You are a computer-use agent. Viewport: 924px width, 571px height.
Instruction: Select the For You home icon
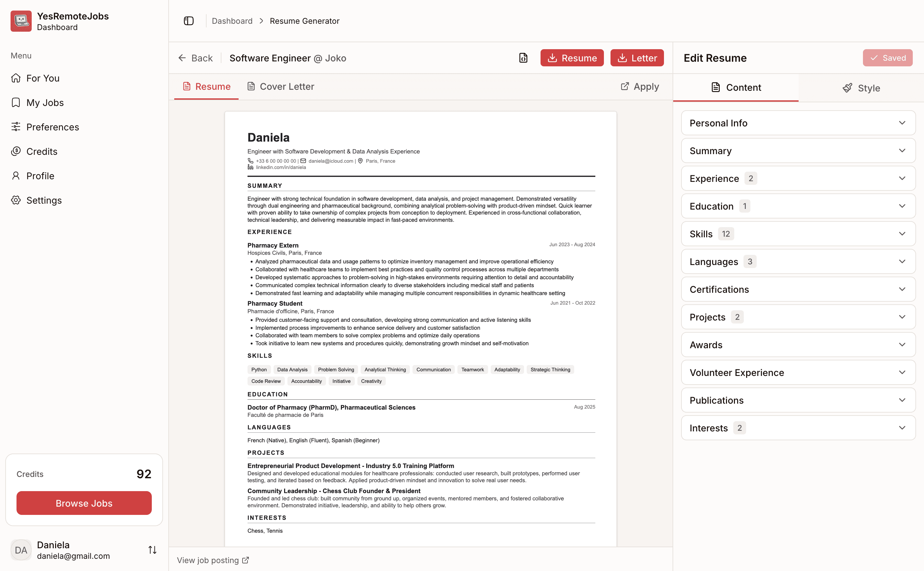(16, 78)
